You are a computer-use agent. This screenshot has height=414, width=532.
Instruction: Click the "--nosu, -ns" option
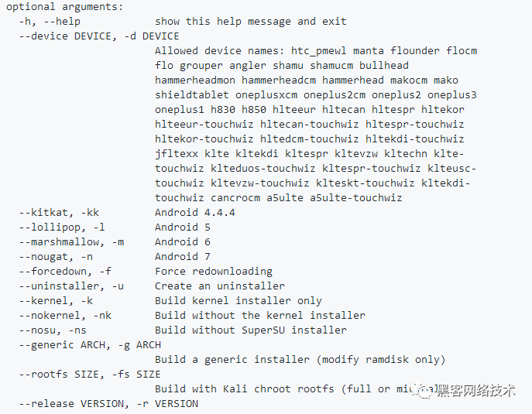[x=53, y=330]
